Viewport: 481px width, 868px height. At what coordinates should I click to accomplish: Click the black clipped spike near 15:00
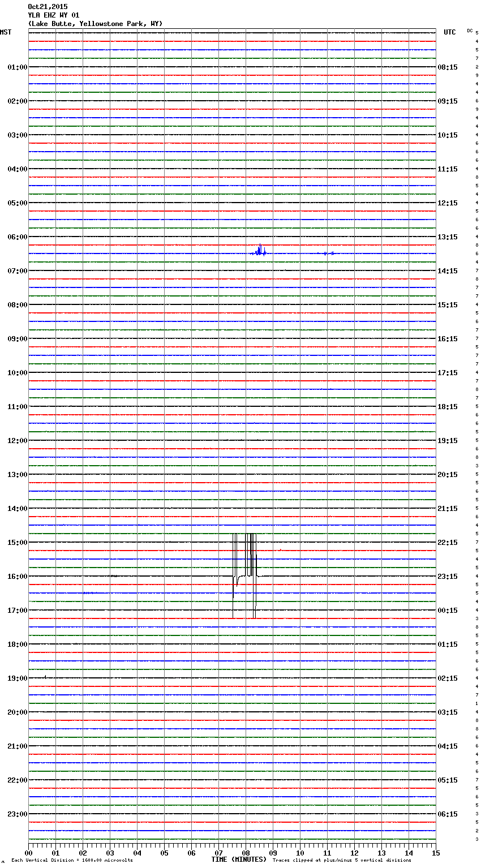pyautogui.click(x=245, y=575)
